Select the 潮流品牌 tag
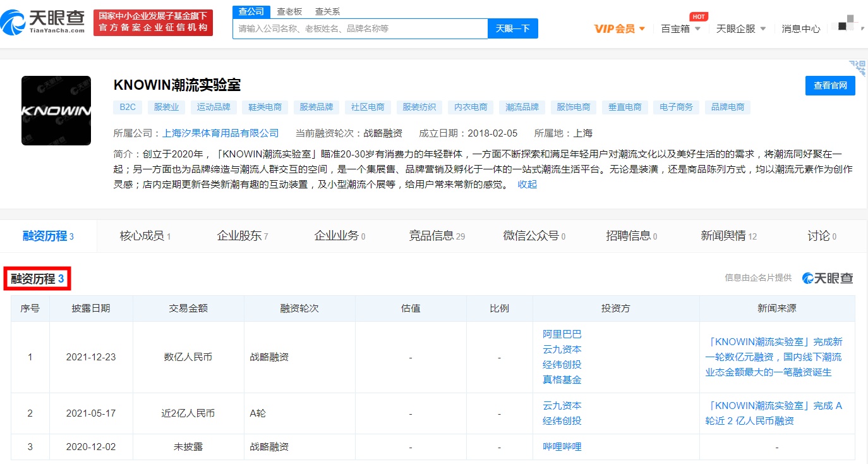Viewport: 868px width, 464px height. click(522, 107)
